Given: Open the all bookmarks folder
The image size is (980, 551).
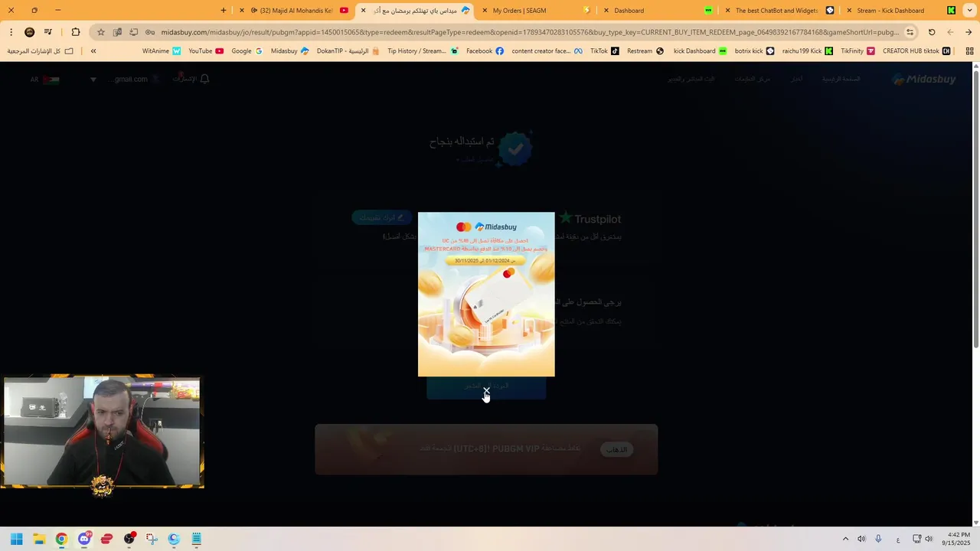Looking at the screenshot, I should (41, 51).
